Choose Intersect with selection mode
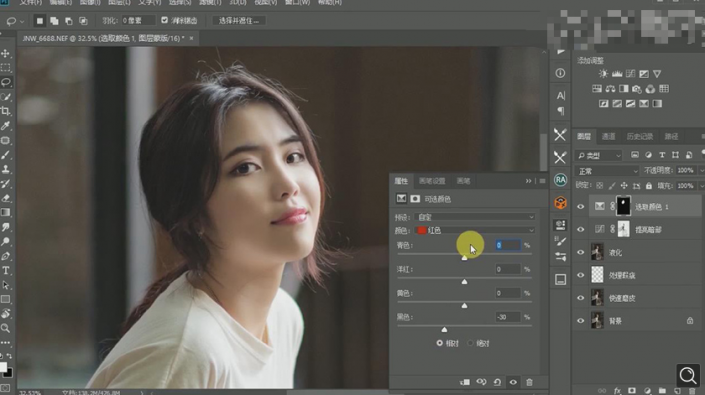This screenshot has width=705, height=395. point(83,21)
